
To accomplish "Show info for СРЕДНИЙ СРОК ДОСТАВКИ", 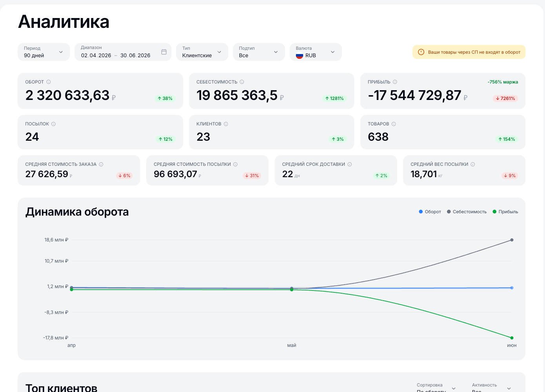I will tap(350, 164).
